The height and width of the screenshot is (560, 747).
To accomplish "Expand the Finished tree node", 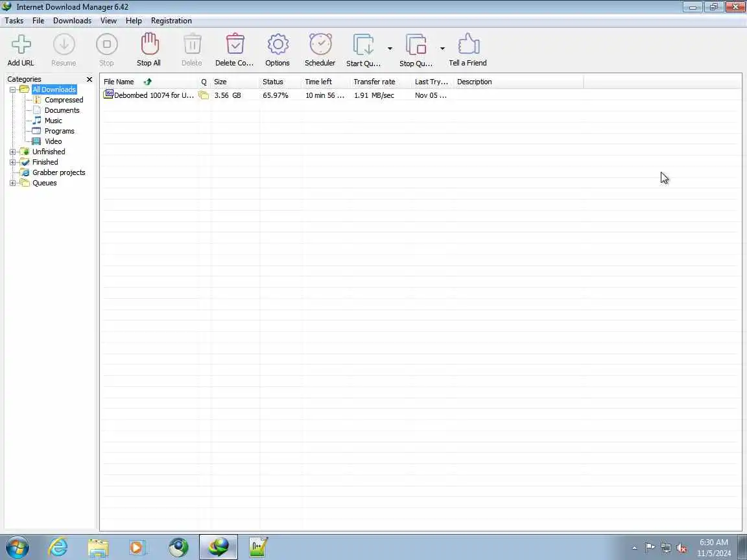I will point(13,163).
